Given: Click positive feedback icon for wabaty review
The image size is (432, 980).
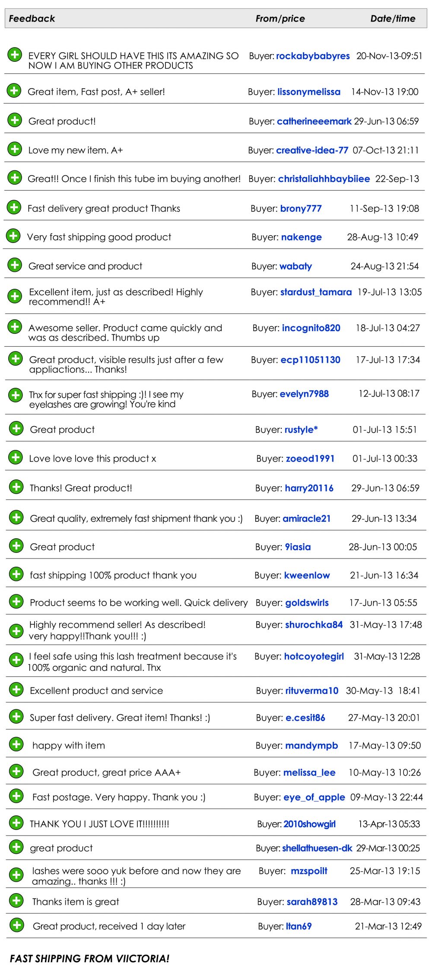Looking at the screenshot, I should [x=15, y=265].
